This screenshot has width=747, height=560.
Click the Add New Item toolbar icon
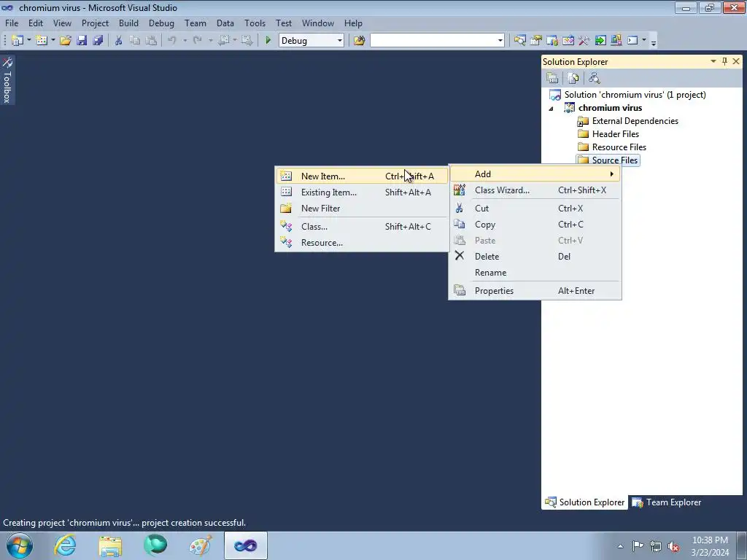(x=42, y=41)
